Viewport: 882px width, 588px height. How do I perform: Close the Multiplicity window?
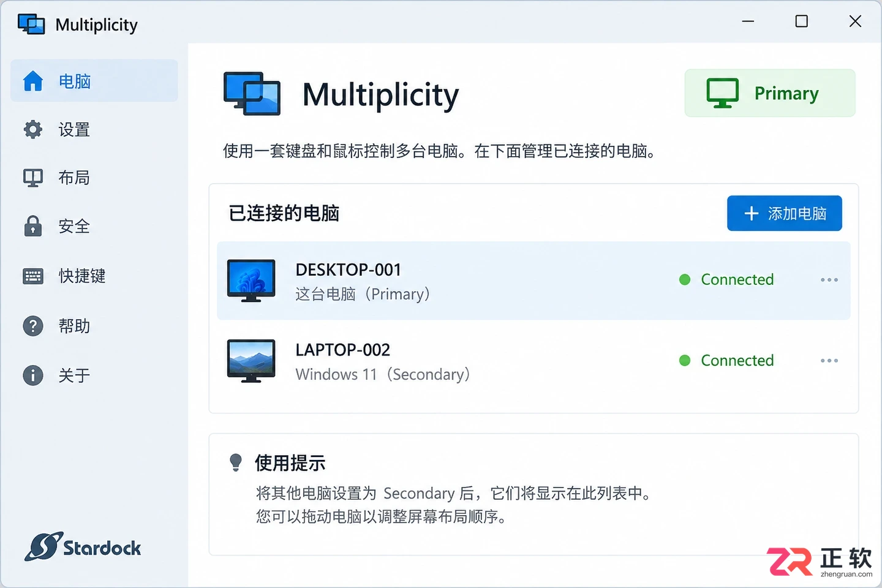855,21
